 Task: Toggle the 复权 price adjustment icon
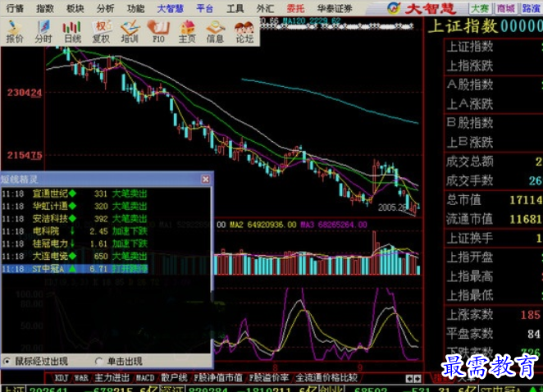(x=101, y=31)
